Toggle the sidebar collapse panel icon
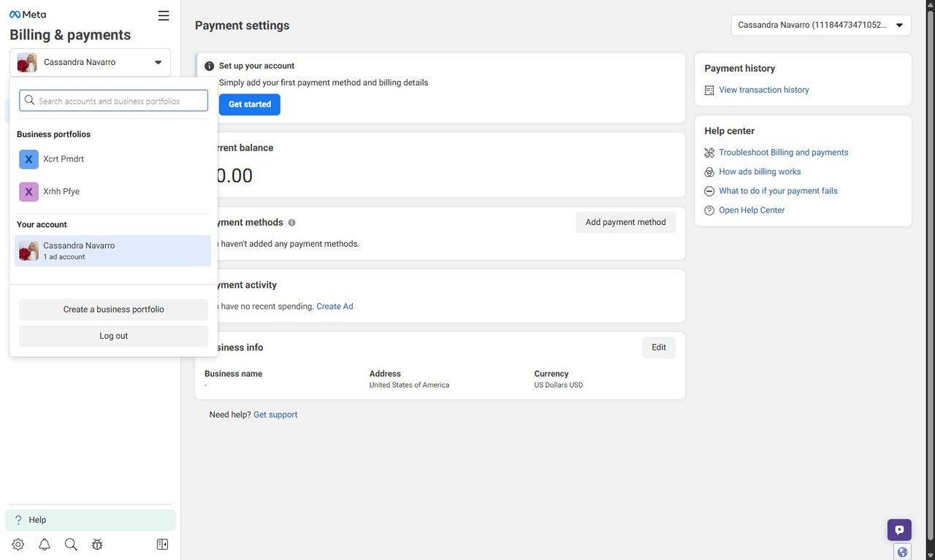The image size is (935, 560). [x=163, y=544]
